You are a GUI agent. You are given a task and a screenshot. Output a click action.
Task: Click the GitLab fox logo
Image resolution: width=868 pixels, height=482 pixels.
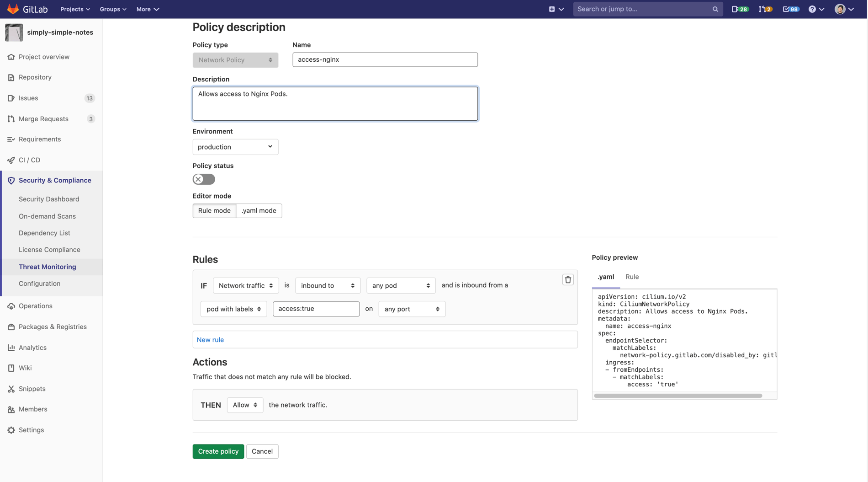12,9
